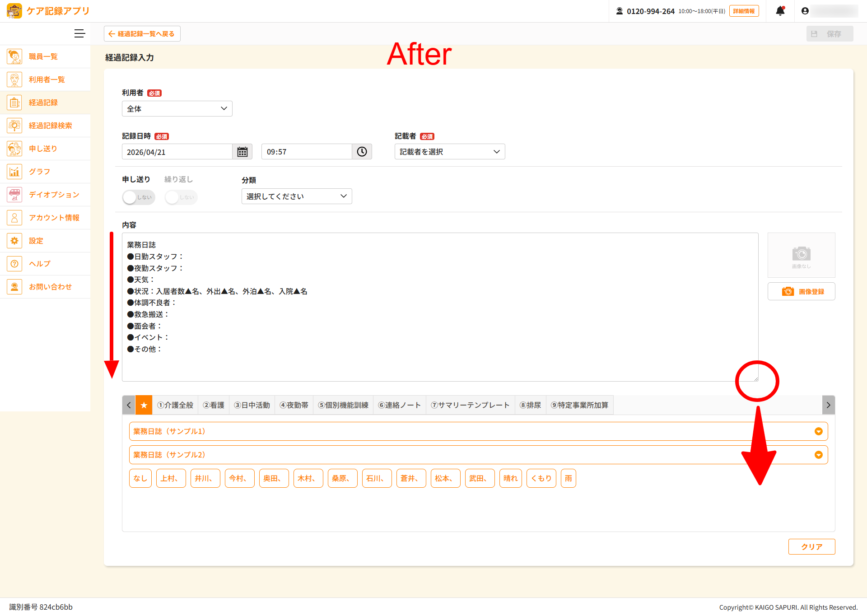The height and width of the screenshot is (616, 867).
Task: Select the star favorites tab icon
Action: pyautogui.click(x=144, y=405)
